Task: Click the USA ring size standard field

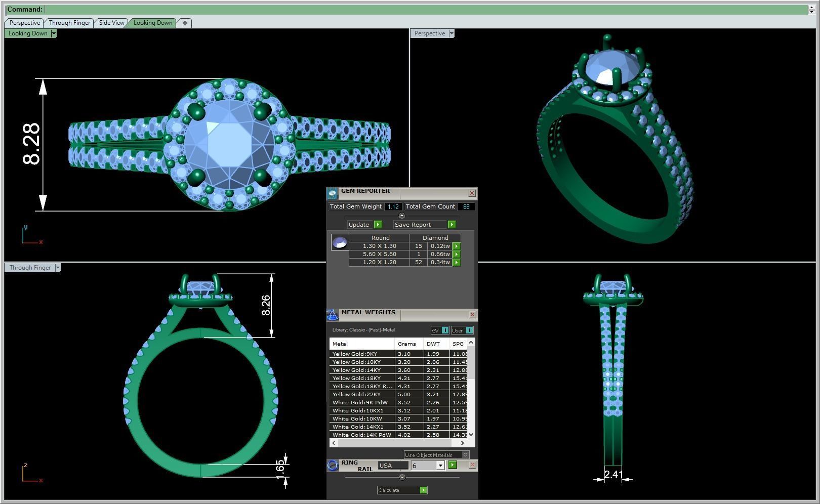Action: point(393,466)
